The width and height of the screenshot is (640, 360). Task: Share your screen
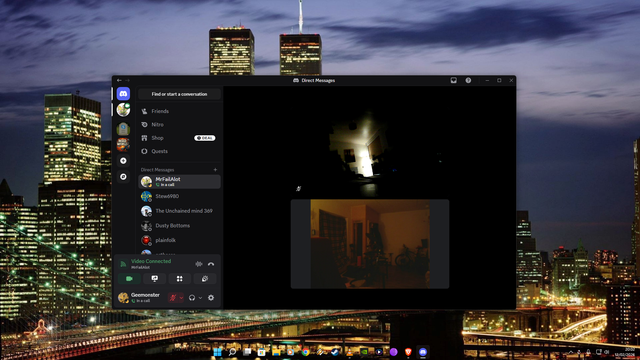(155, 279)
